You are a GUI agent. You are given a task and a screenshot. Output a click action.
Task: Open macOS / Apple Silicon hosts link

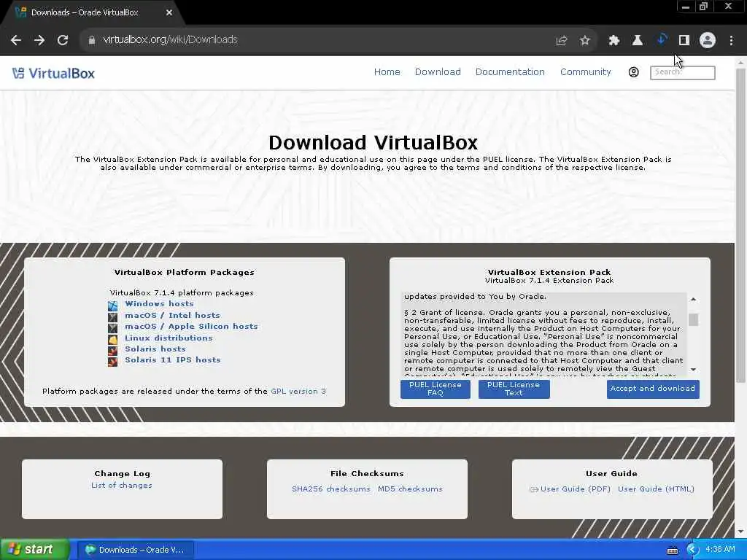coord(191,326)
